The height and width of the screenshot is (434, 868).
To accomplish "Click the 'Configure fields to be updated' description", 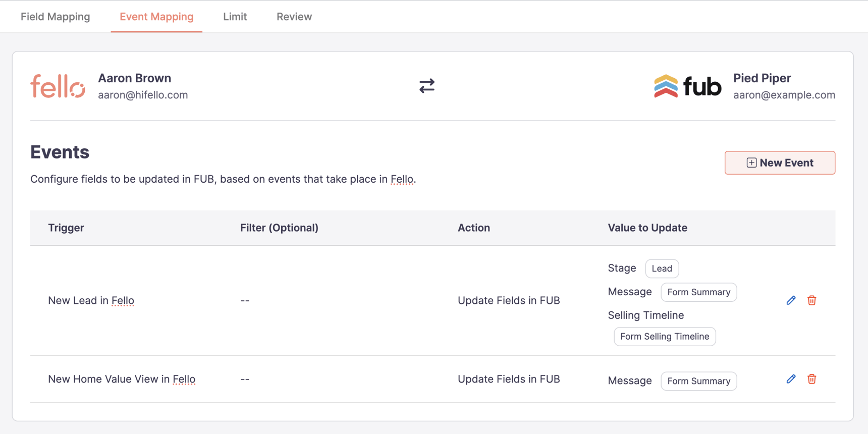I will (x=223, y=179).
